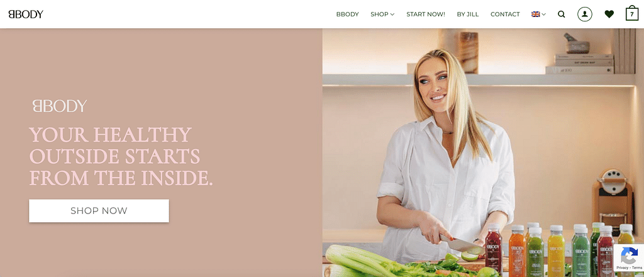
Task: Open the reCAPTCHA Terms link
Action: click(637, 268)
